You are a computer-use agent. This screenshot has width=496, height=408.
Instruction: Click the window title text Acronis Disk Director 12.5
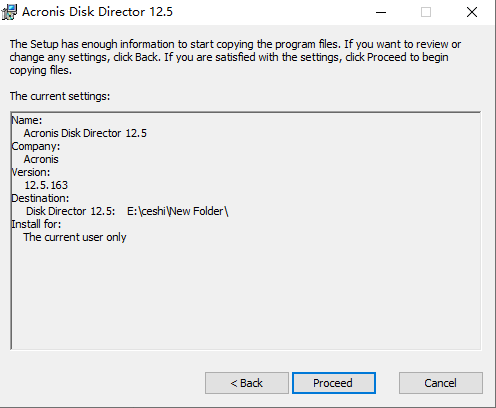(x=97, y=12)
